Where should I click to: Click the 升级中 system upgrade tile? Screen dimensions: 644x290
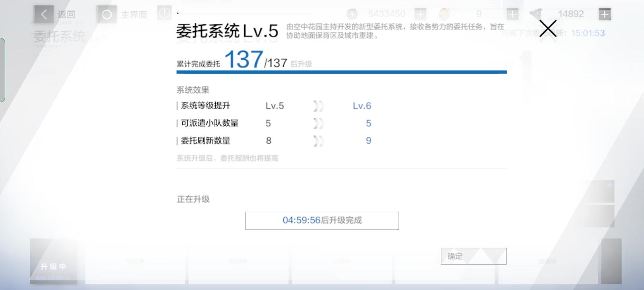54,261
